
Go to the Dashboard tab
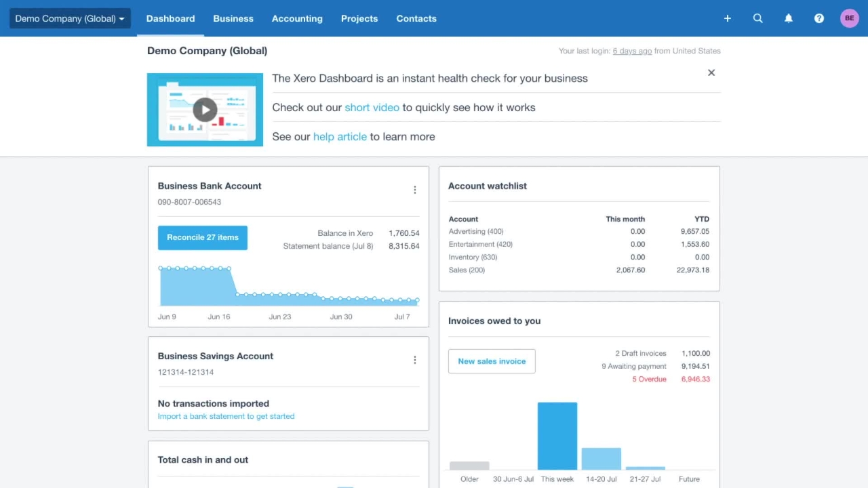coord(170,18)
